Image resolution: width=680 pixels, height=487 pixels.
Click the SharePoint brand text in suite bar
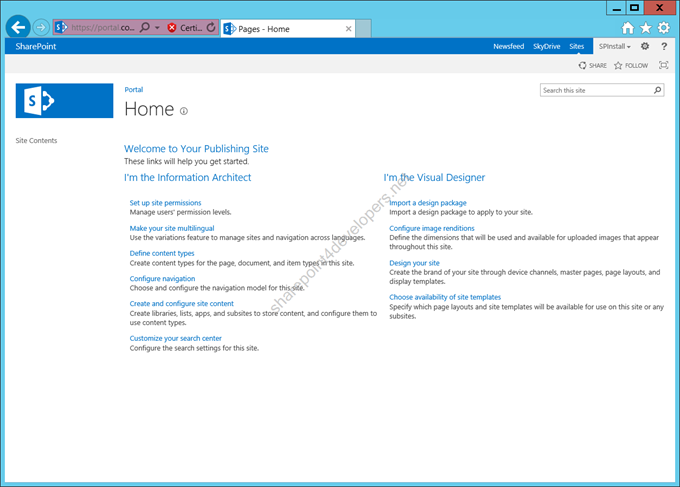36,46
